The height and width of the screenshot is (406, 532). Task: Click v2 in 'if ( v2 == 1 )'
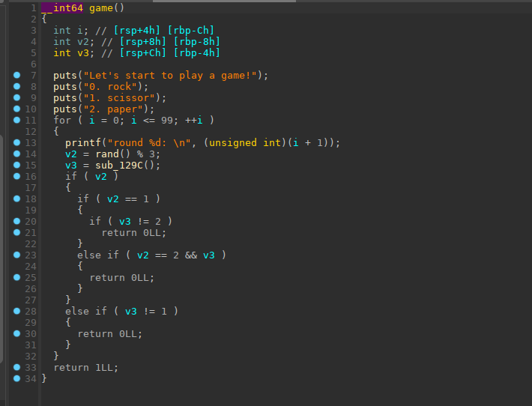click(x=112, y=199)
